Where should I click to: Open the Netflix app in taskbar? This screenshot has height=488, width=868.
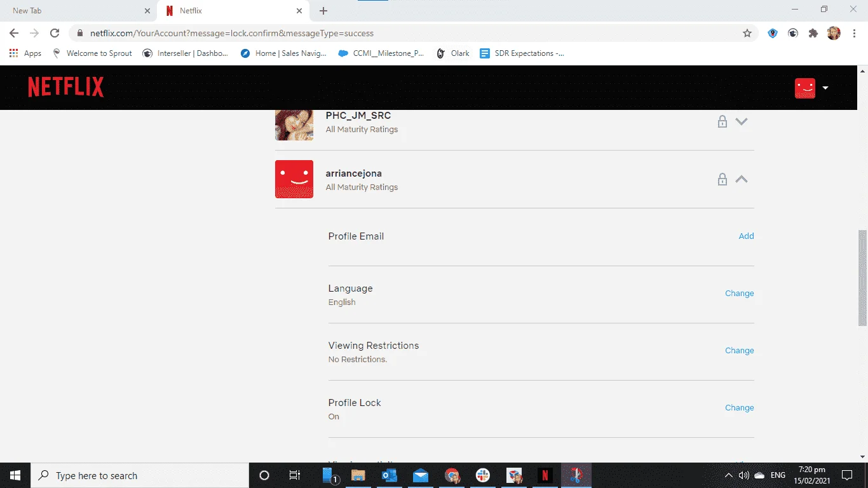(x=545, y=475)
